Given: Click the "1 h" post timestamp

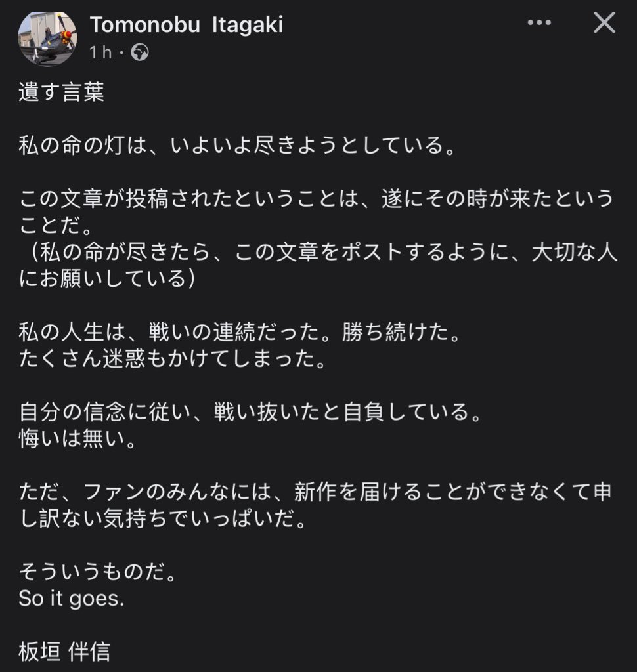Looking at the screenshot, I should 100,52.
